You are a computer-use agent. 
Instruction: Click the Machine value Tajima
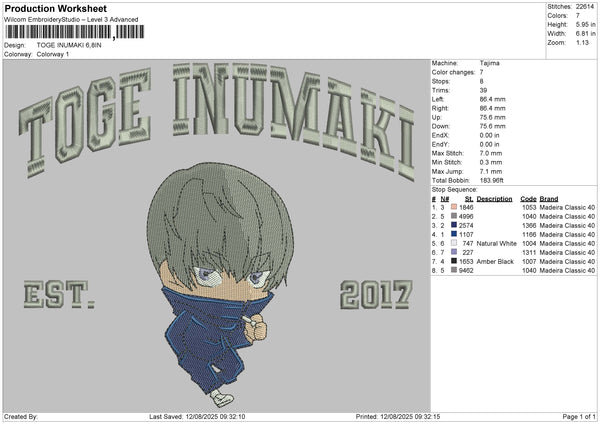point(489,63)
